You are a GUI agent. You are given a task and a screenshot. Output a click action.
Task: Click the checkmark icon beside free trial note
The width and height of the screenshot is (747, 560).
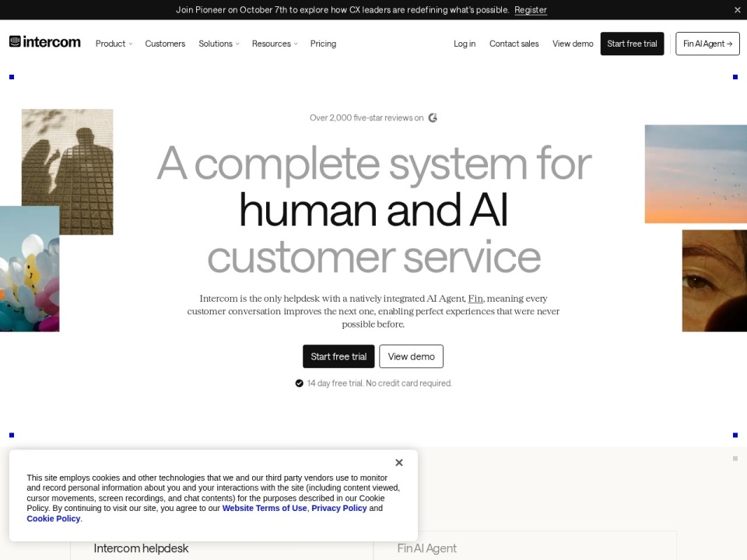[299, 383]
